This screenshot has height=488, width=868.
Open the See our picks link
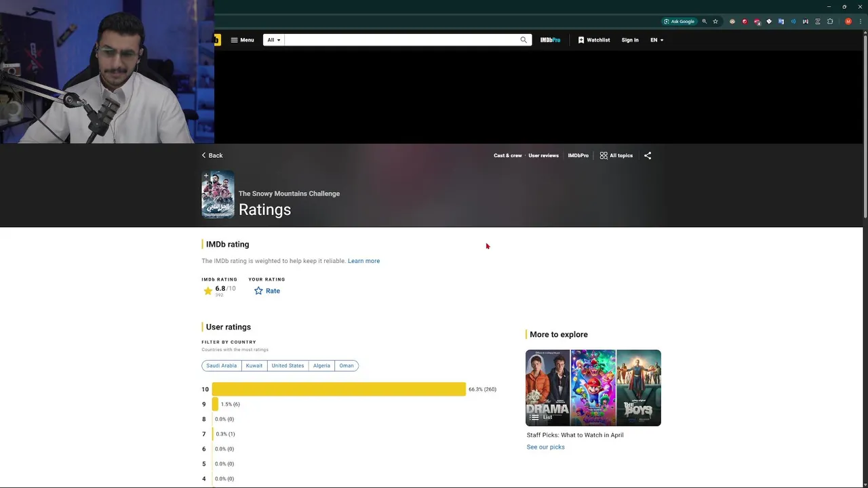(545, 447)
